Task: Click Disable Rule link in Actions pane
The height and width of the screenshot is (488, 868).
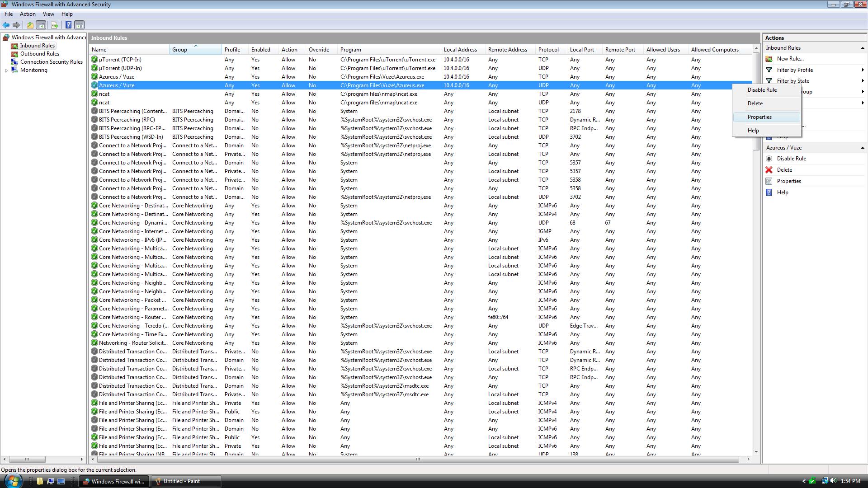Action: click(x=791, y=159)
